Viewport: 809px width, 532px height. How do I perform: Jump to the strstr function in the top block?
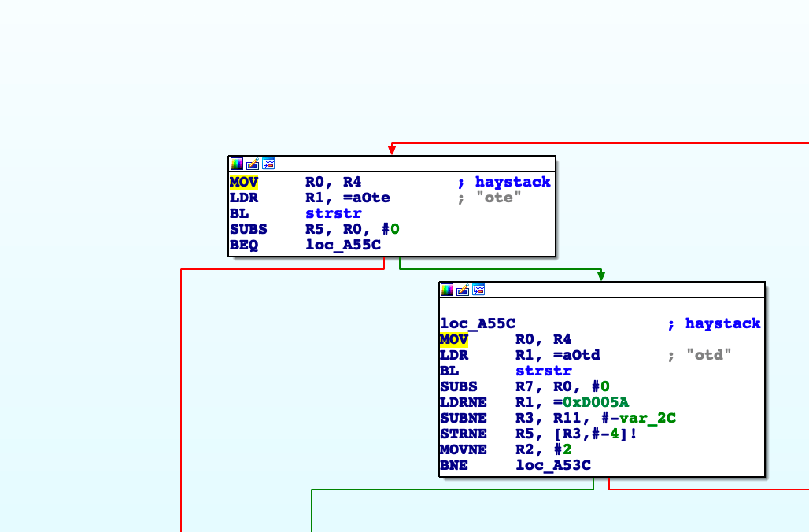333,213
